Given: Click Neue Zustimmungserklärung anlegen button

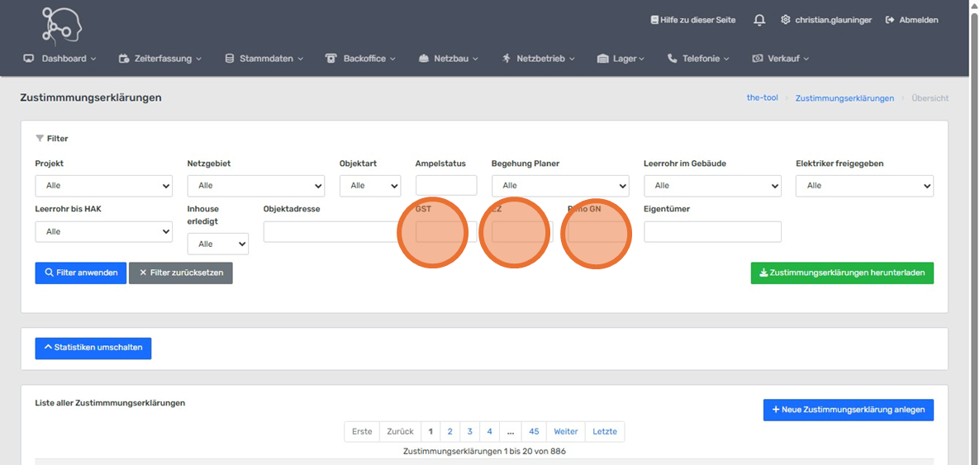Looking at the screenshot, I should coord(848,410).
